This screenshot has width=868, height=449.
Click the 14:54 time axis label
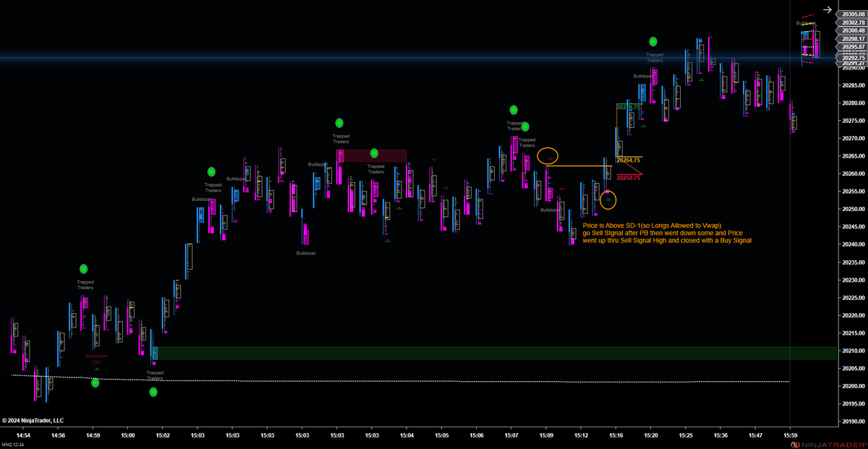pos(24,435)
